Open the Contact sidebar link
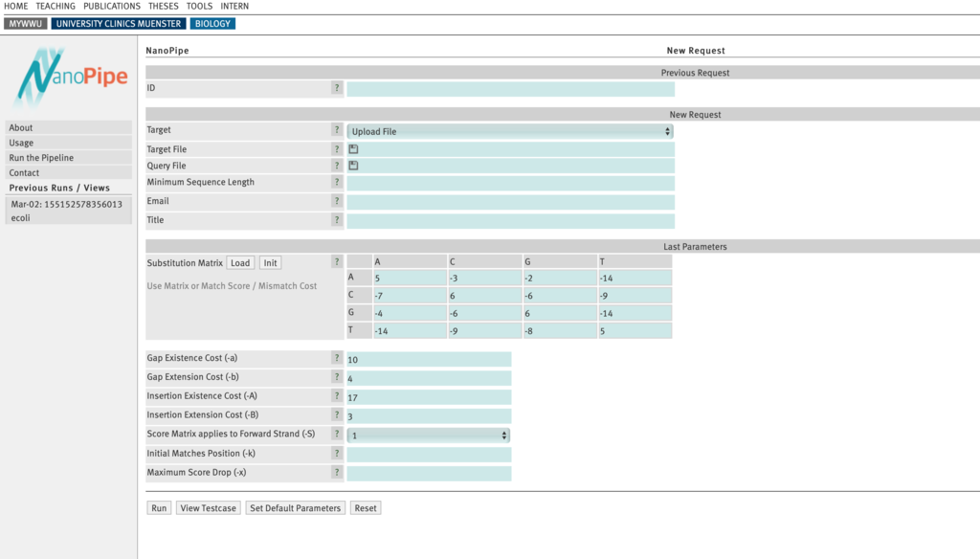Viewport: 980px width, 559px height. [x=69, y=172]
